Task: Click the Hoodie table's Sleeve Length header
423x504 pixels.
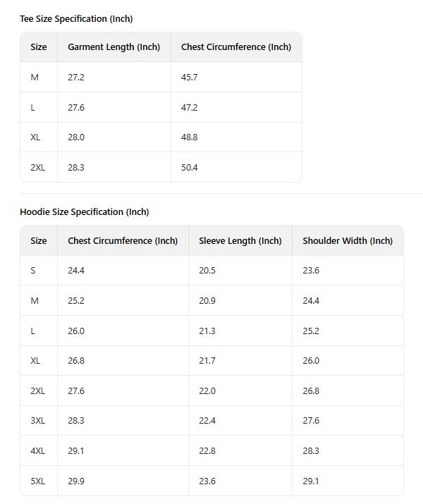Action: 240,241
